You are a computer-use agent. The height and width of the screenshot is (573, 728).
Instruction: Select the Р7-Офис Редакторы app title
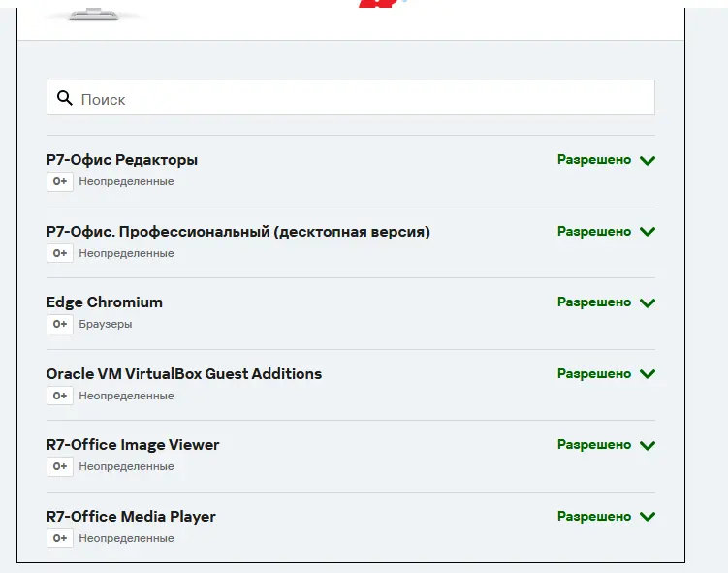[121, 160]
